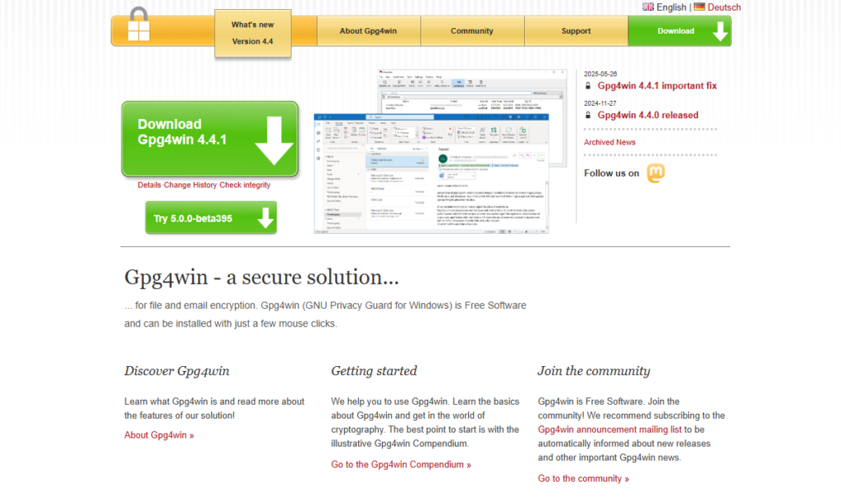
Task: Open the Gpg4win announcement mailing list link
Action: [x=609, y=429]
